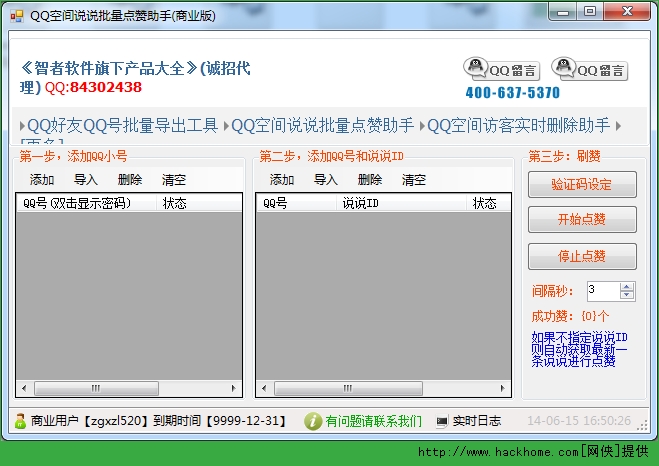Click the second QQ留言 penguin button
This screenshot has height=466, width=659.
pos(590,69)
